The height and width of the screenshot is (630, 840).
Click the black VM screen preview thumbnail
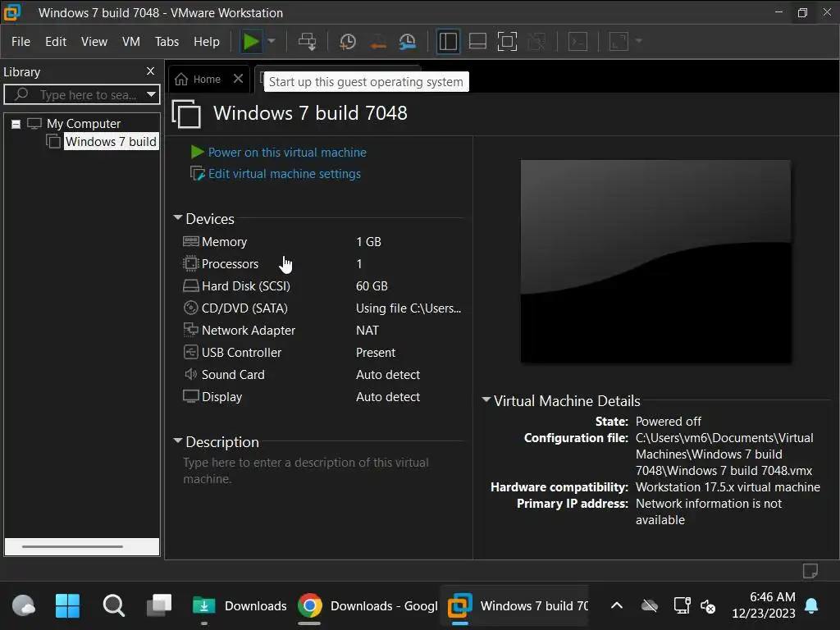(655, 261)
